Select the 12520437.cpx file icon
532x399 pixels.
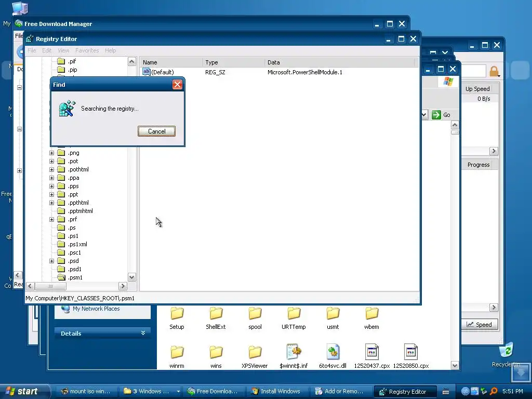click(372, 352)
